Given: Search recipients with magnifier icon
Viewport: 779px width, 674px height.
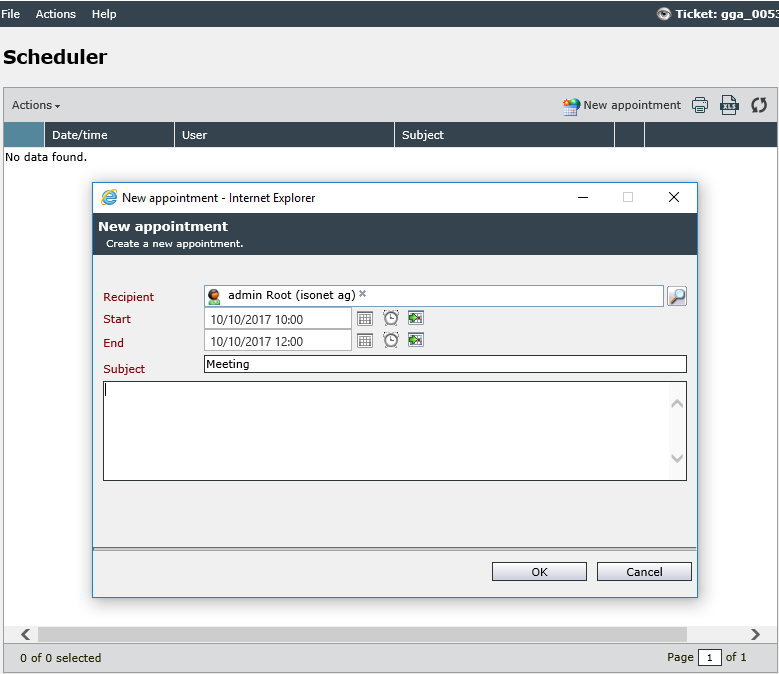Looking at the screenshot, I should click(x=677, y=296).
